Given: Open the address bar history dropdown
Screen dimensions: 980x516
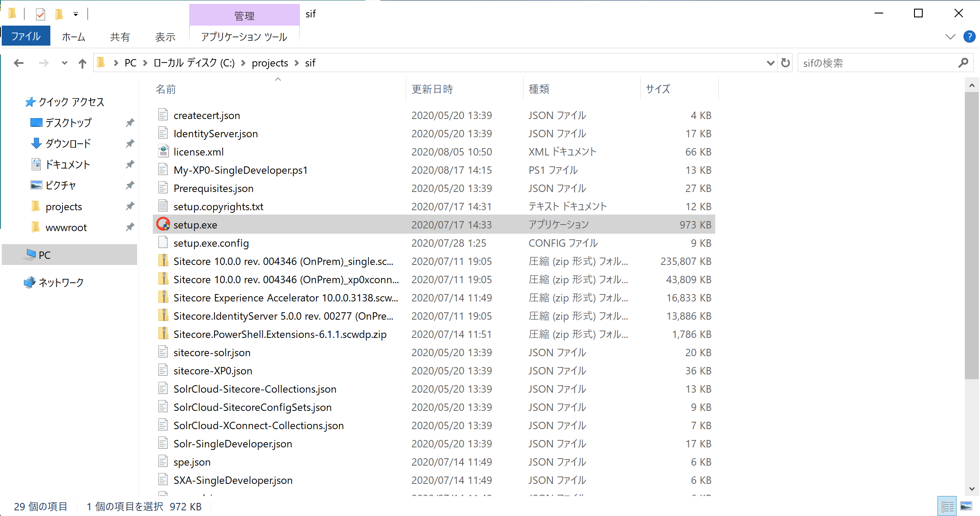Looking at the screenshot, I should (x=770, y=63).
